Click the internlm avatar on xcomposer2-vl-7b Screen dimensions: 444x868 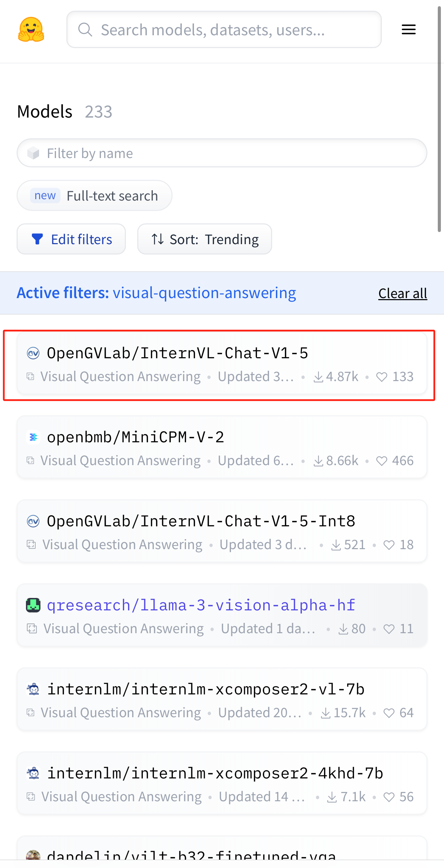[x=33, y=689]
